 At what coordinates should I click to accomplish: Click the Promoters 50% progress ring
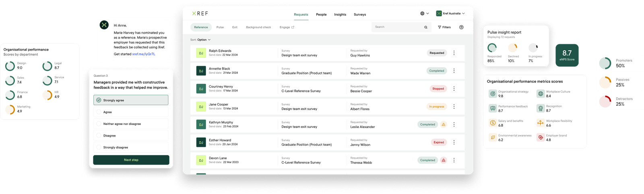click(x=605, y=63)
